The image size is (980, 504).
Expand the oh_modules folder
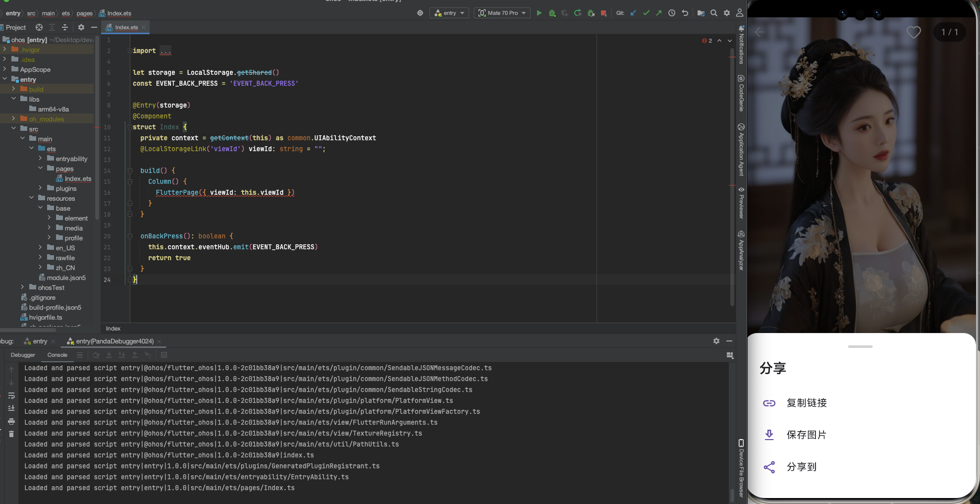coord(13,119)
